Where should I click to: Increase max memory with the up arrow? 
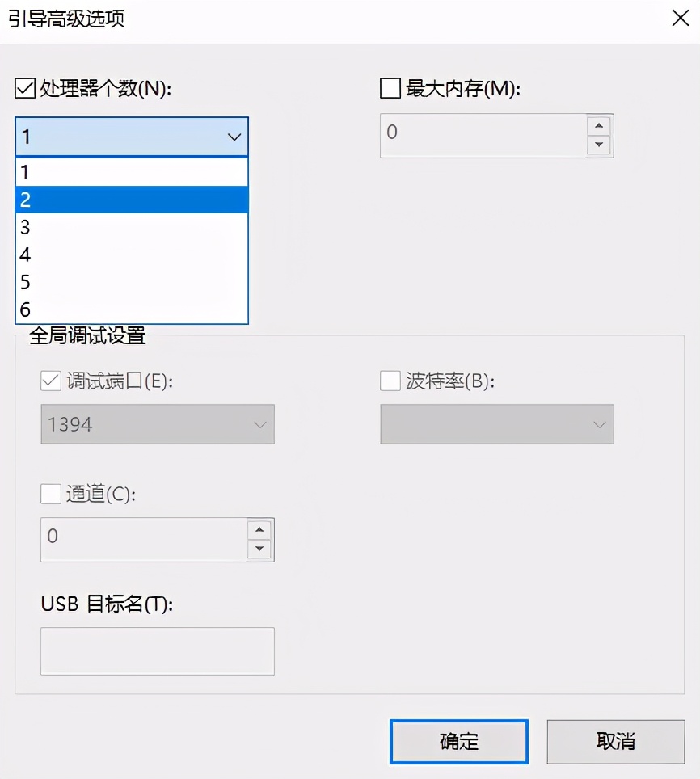(599, 126)
